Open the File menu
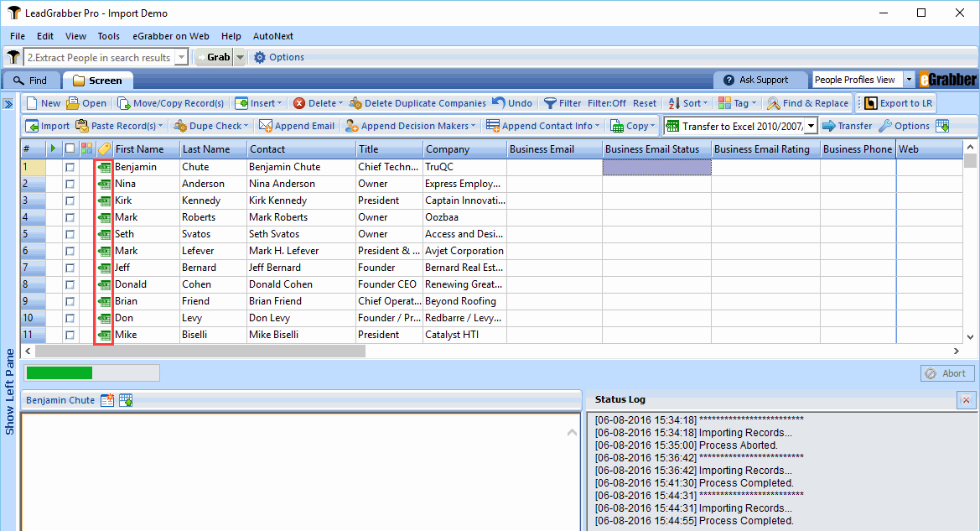The image size is (980, 531). 18,36
